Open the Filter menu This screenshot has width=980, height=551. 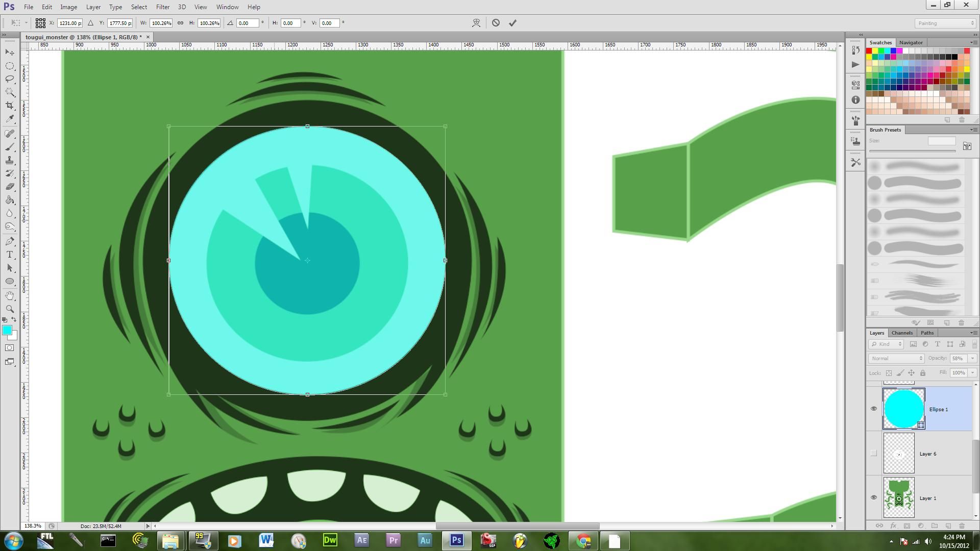pyautogui.click(x=162, y=7)
